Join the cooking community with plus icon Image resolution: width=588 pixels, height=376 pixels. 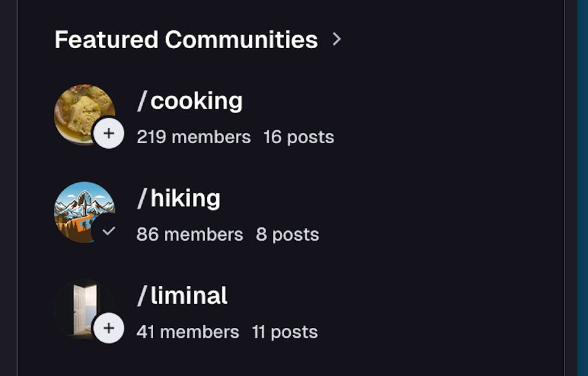(x=109, y=133)
